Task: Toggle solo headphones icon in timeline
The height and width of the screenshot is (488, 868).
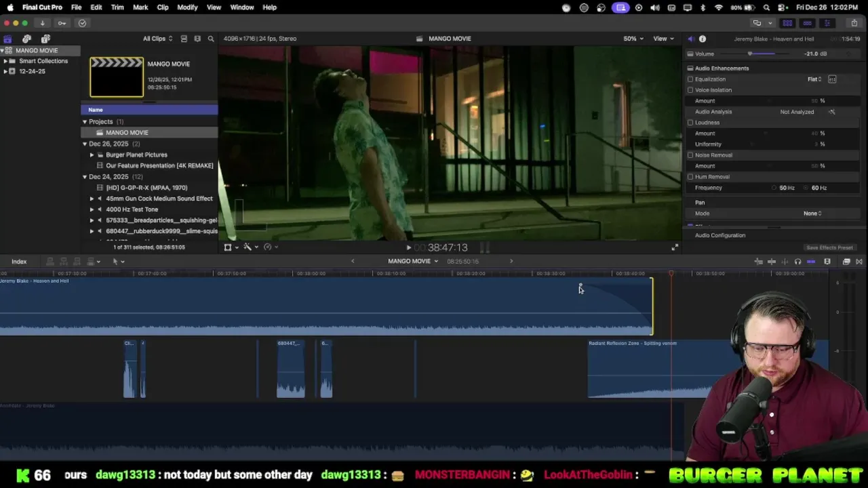Action: click(797, 262)
